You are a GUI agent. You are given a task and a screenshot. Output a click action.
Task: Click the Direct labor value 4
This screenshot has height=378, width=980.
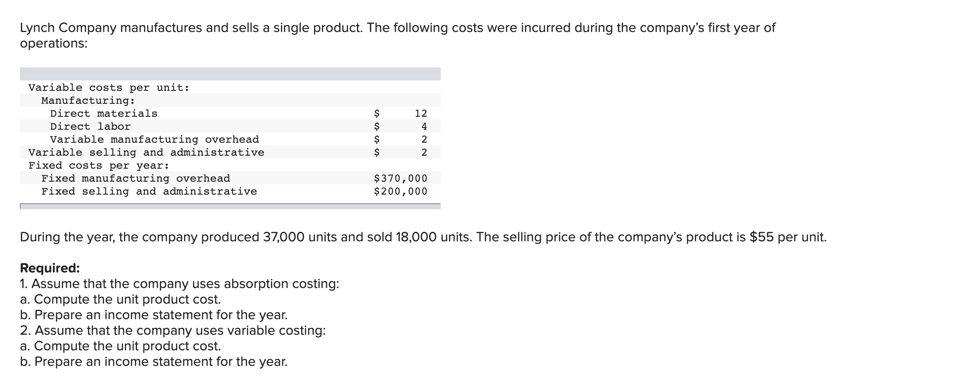[x=424, y=126]
